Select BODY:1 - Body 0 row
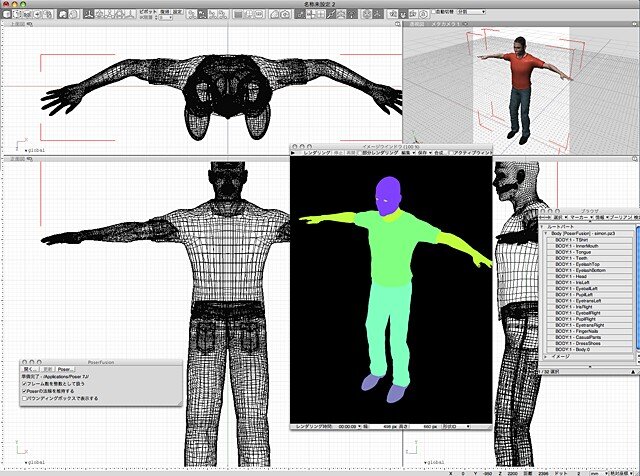This screenshot has width=640, height=476. (589, 349)
